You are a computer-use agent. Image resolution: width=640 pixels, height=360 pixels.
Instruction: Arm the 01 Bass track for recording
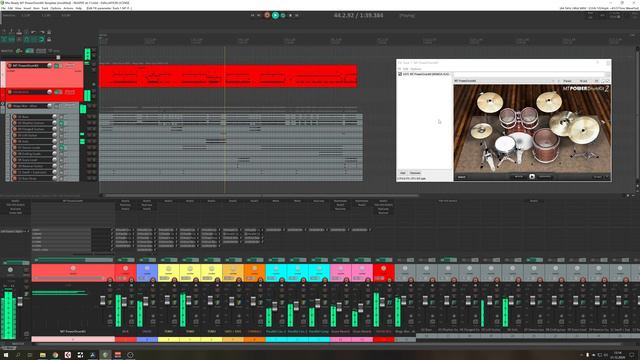click(15, 117)
